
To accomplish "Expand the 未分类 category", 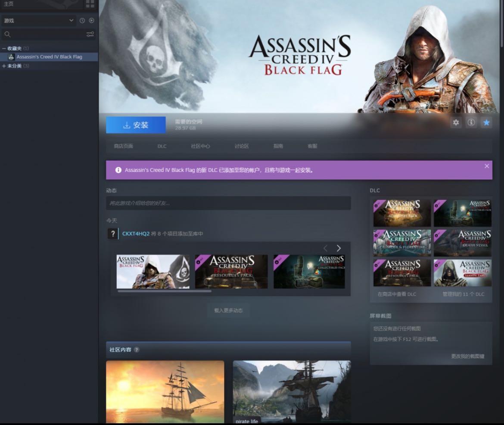I will (x=4, y=66).
